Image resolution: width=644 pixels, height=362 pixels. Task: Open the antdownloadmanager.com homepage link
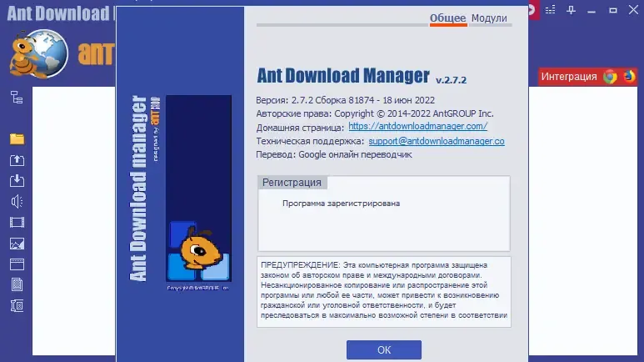click(x=417, y=126)
